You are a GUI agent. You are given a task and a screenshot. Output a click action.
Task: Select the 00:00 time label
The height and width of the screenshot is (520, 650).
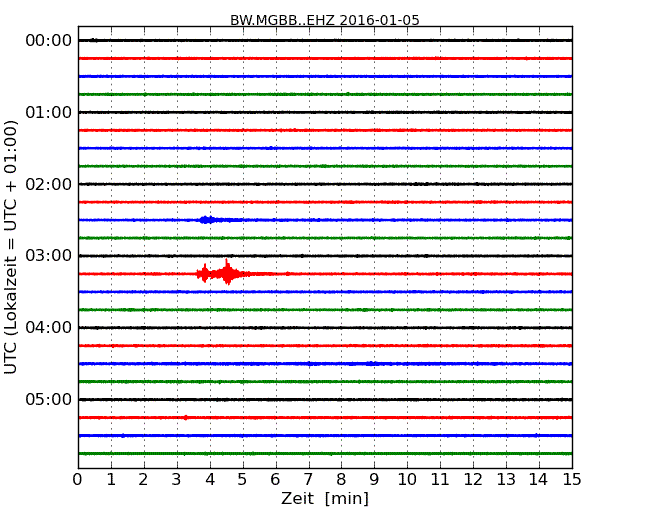49,41
